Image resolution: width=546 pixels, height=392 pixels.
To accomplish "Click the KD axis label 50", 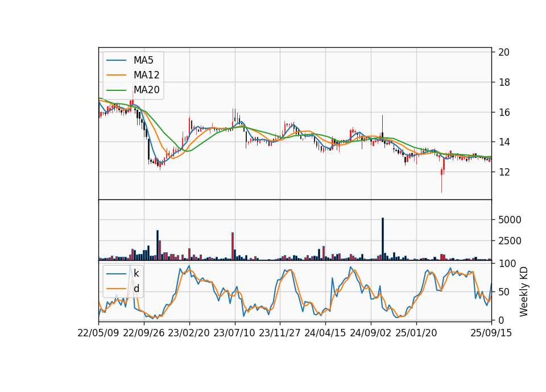I will (x=504, y=292).
